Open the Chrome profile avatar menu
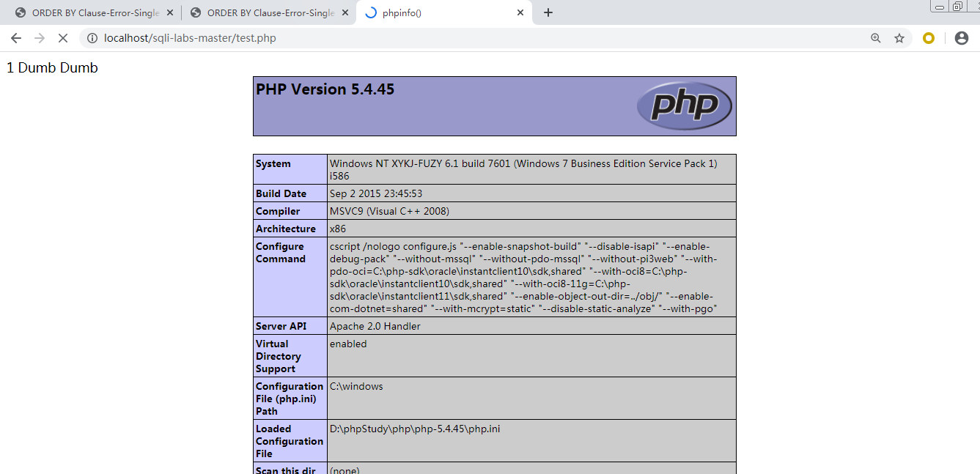 pos(962,38)
